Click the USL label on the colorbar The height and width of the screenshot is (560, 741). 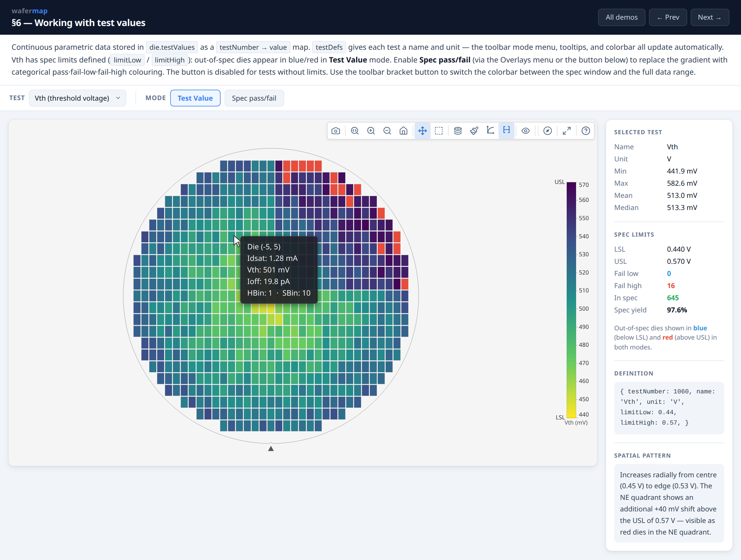point(560,182)
